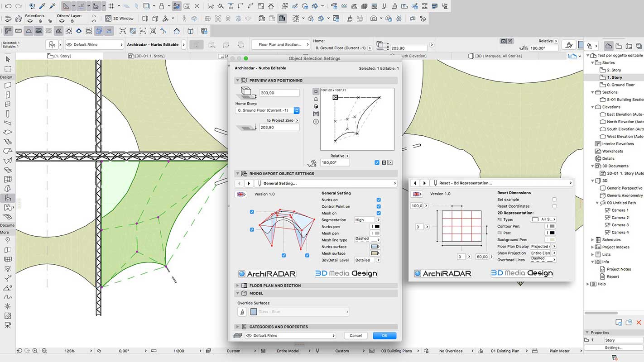The width and height of the screenshot is (644, 362).
Task: Click the Nurbs pen color swatch
Action: (x=375, y=227)
